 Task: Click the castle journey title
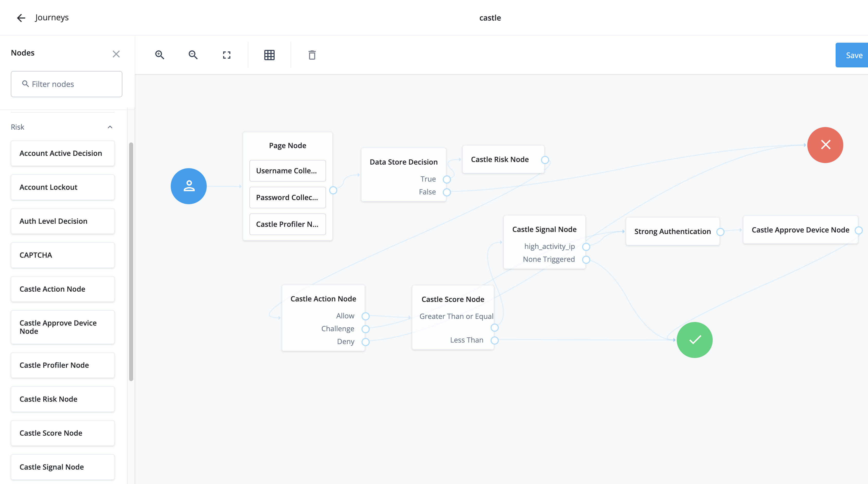pyautogui.click(x=490, y=18)
